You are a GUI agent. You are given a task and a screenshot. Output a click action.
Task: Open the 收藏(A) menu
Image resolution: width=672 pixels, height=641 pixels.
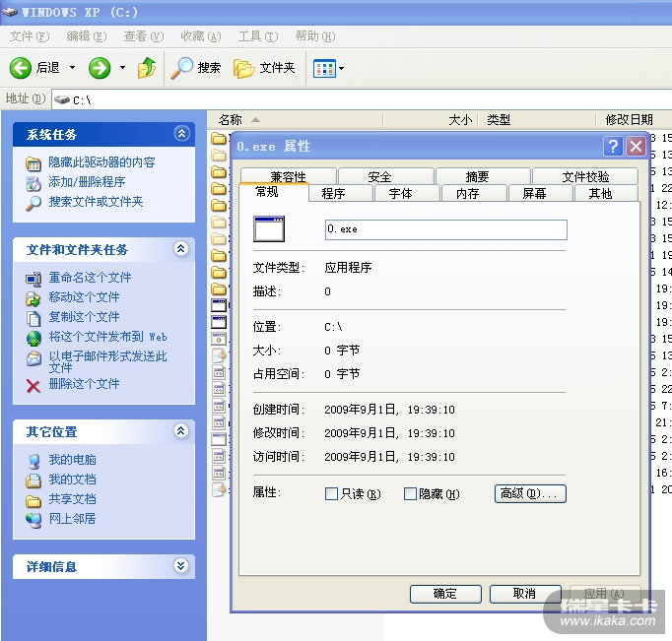[201, 36]
